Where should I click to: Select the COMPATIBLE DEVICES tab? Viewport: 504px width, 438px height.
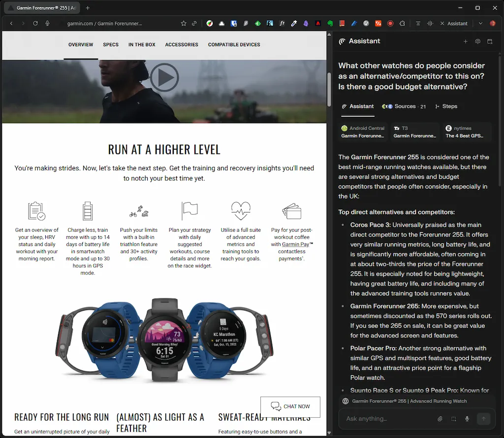point(234,44)
